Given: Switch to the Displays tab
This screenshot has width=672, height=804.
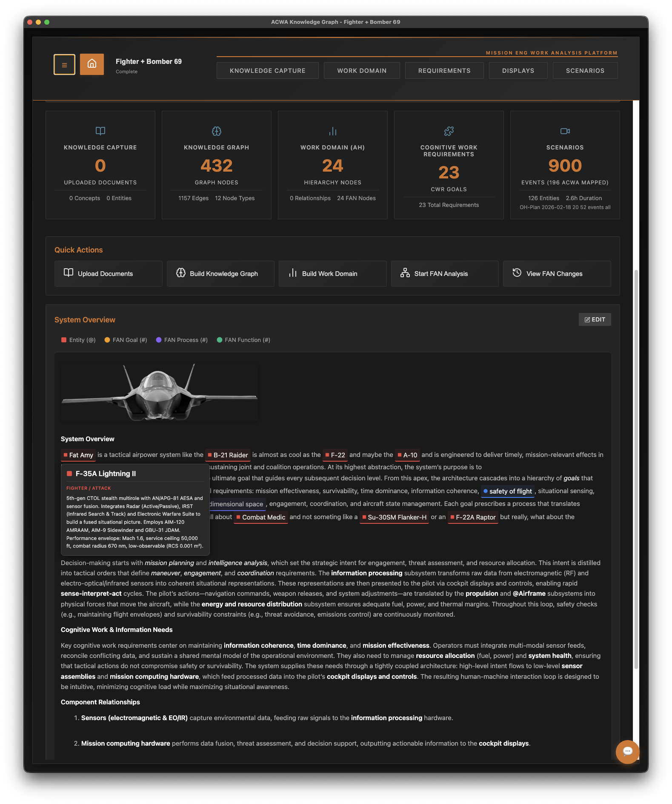Looking at the screenshot, I should [x=518, y=71].
